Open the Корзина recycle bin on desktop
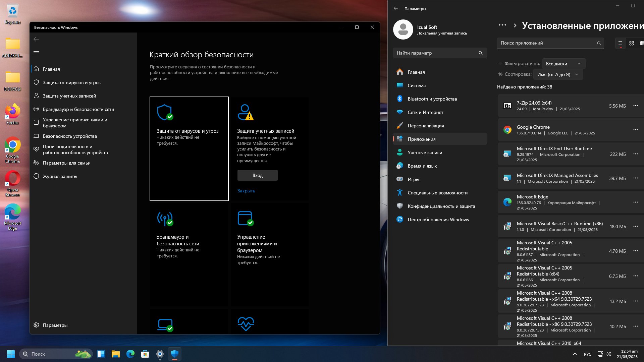Screen dimensions: 644x362 point(12,15)
